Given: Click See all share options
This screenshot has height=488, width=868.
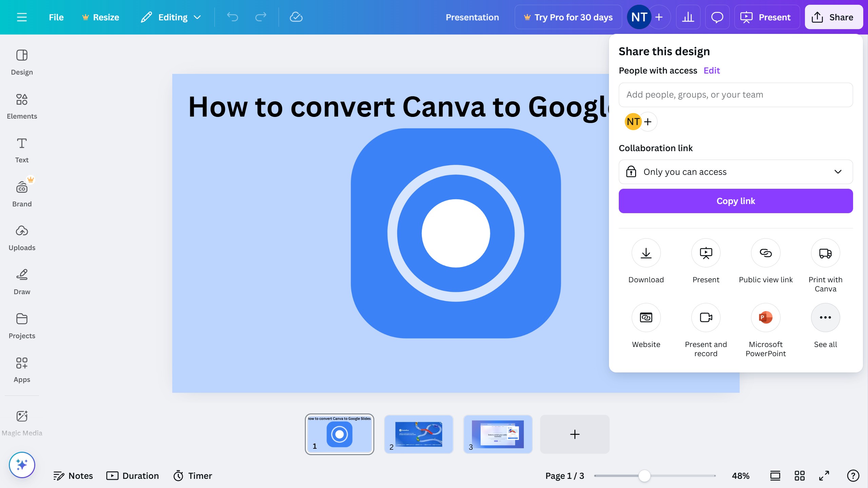Looking at the screenshot, I should click(x=825, y=318).
